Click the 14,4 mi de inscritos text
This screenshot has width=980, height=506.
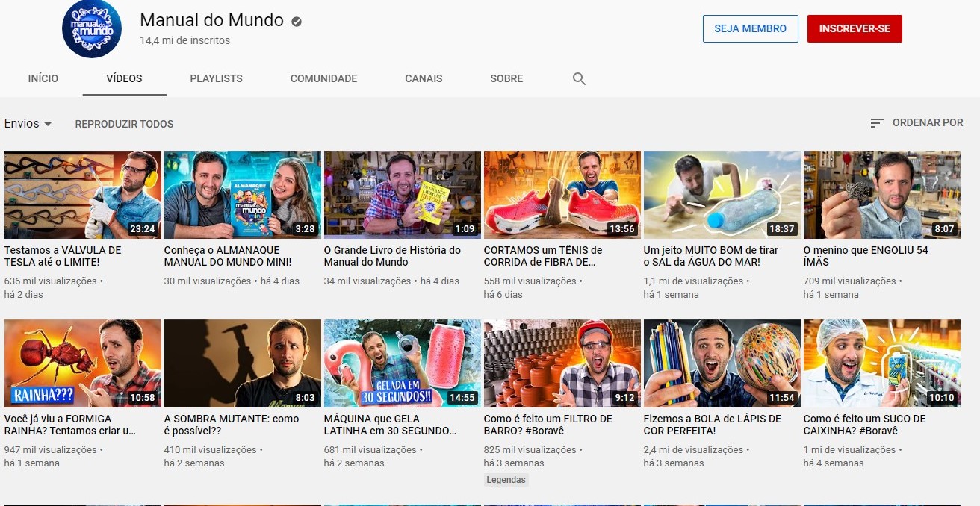point(184,40)
